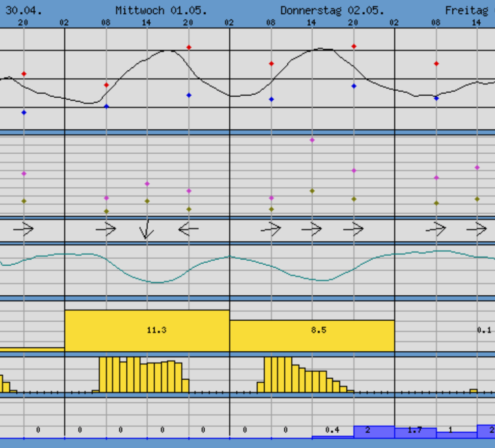495x448 pixels.
Task: Click the 14 hour marker under Mittwoch
Action: 147,22
